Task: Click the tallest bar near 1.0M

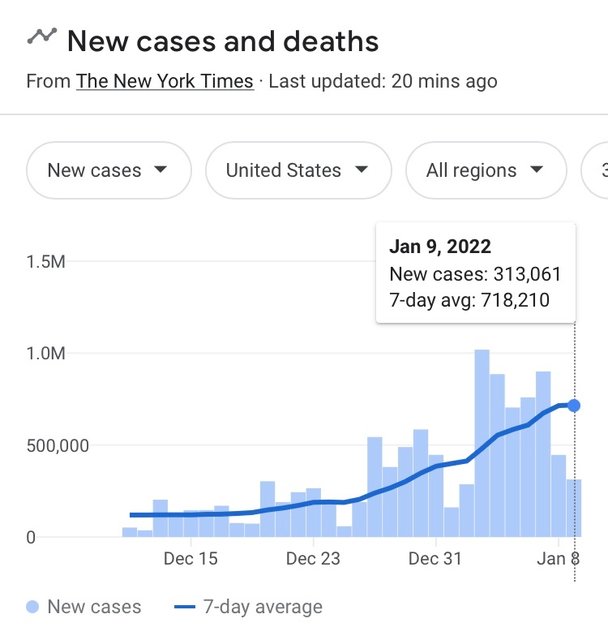Action: pos(482,443)
